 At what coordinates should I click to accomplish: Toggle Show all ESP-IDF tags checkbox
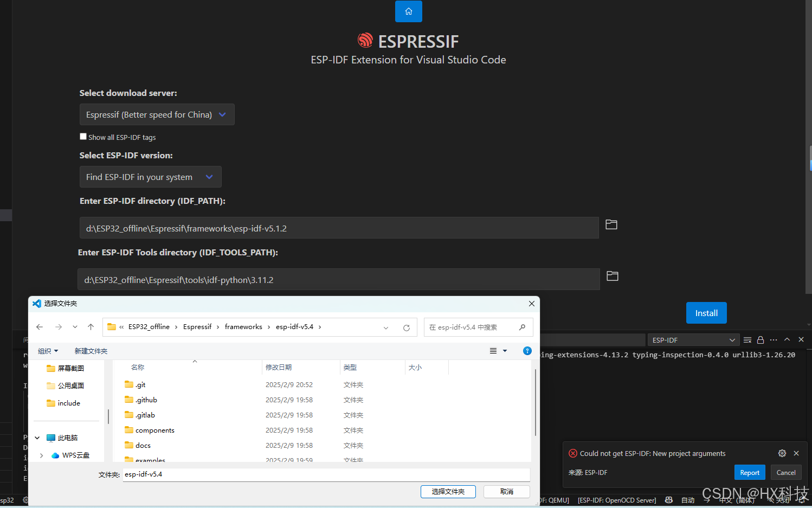83,137
